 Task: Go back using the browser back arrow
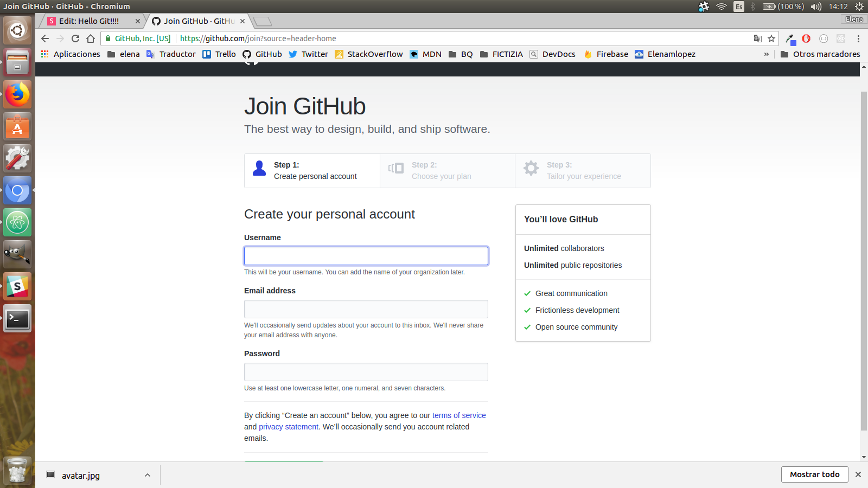pos(45,38)
